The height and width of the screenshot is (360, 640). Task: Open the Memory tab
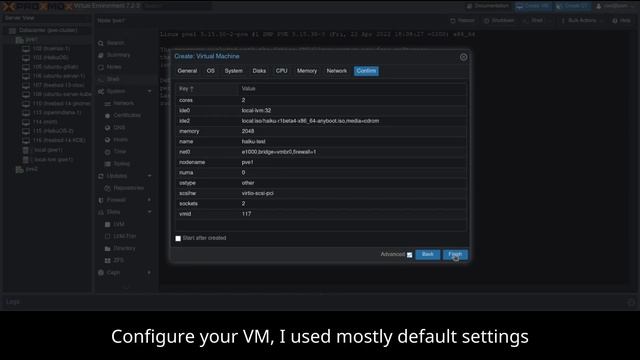[x=307, y=71]
